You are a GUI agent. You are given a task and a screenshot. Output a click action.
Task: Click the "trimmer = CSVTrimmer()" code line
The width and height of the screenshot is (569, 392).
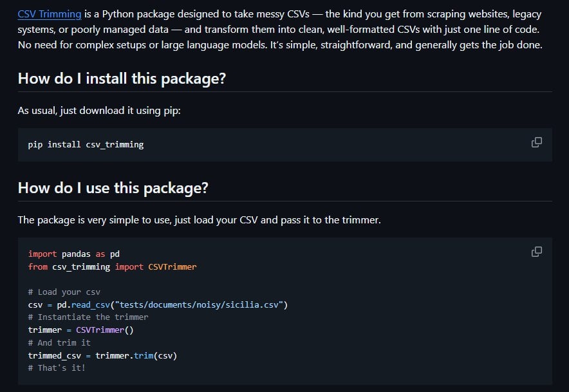click(x=80, y=330)
